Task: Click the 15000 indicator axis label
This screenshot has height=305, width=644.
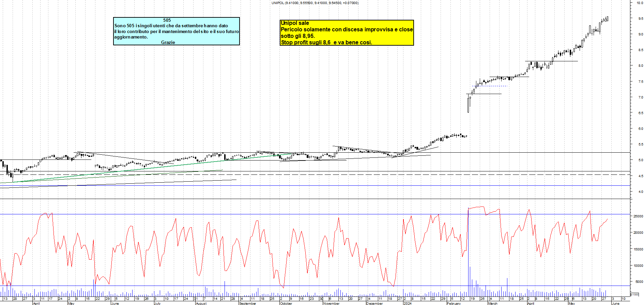Action: tap(638, 249)
